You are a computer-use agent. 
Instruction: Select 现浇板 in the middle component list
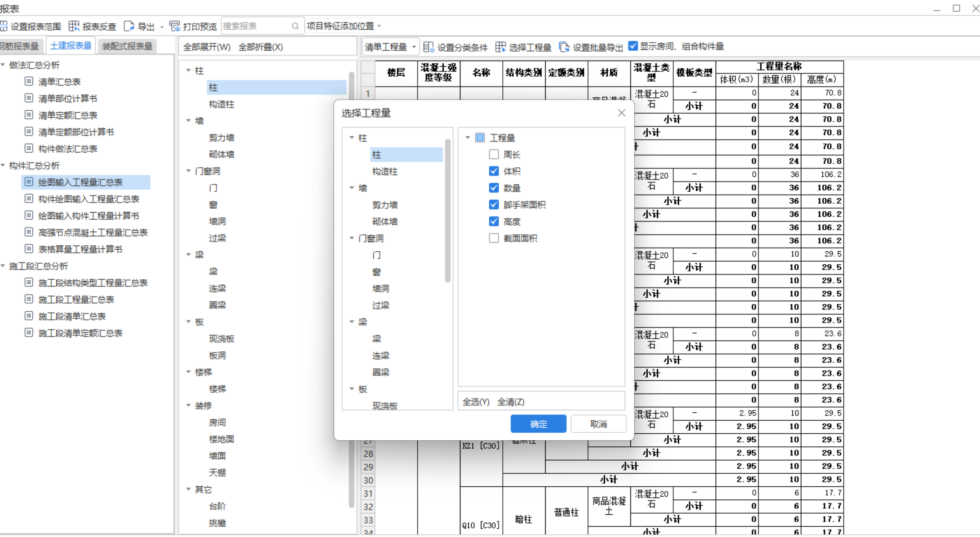tap(222, 339)
